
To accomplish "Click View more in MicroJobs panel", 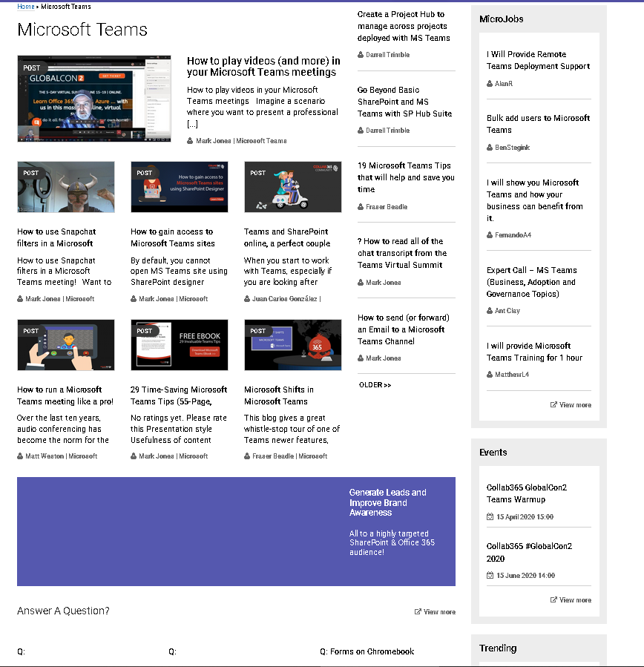I will [575, 405].
